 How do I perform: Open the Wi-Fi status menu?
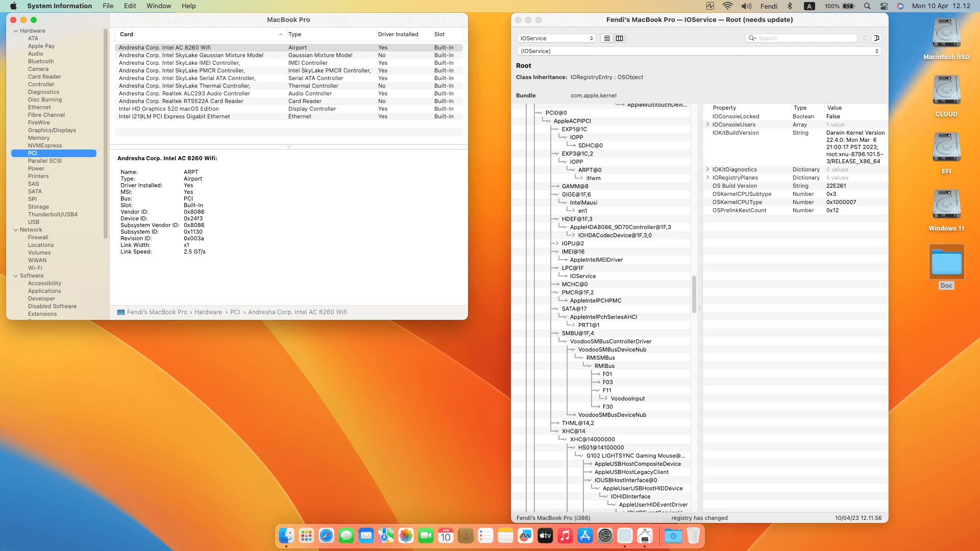click(x=727, y=6)
